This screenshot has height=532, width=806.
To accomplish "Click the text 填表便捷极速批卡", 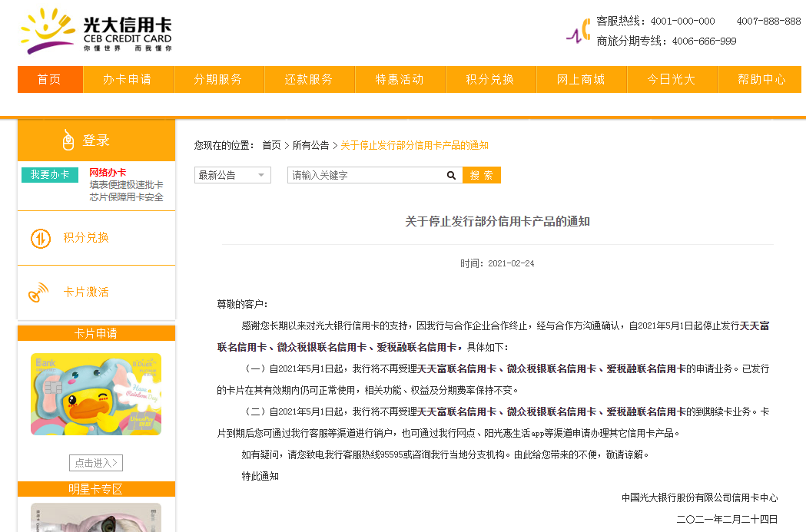I will (x=127, y=185).
